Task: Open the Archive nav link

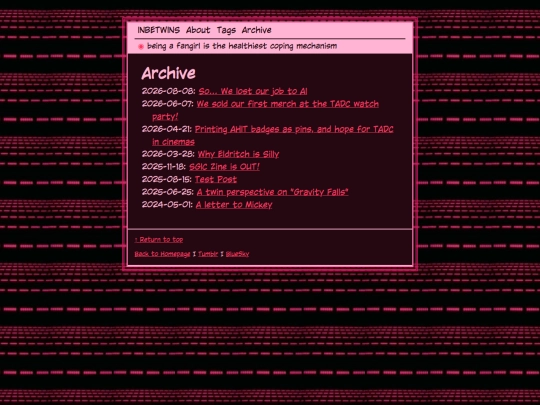Action: click(257, 30)
